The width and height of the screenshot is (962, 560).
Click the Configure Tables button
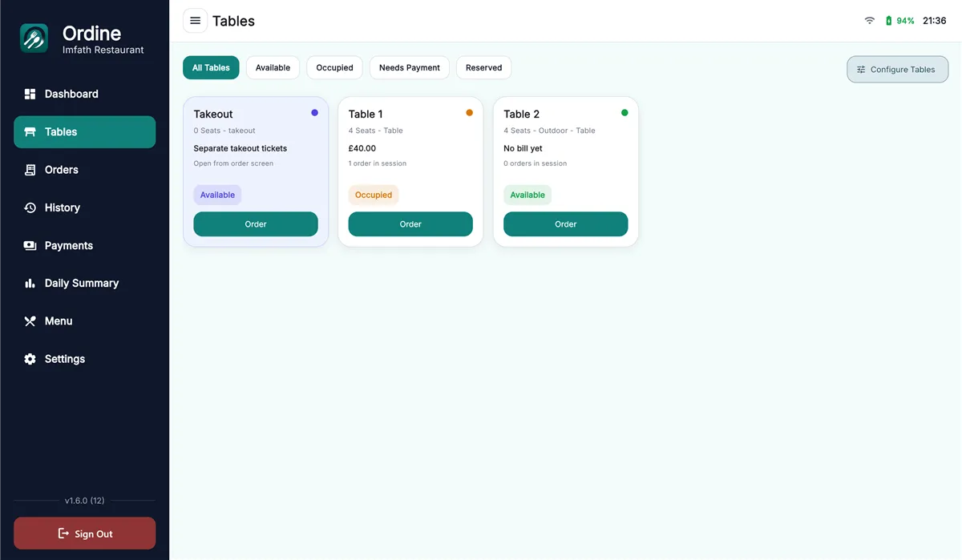(897, 70)
